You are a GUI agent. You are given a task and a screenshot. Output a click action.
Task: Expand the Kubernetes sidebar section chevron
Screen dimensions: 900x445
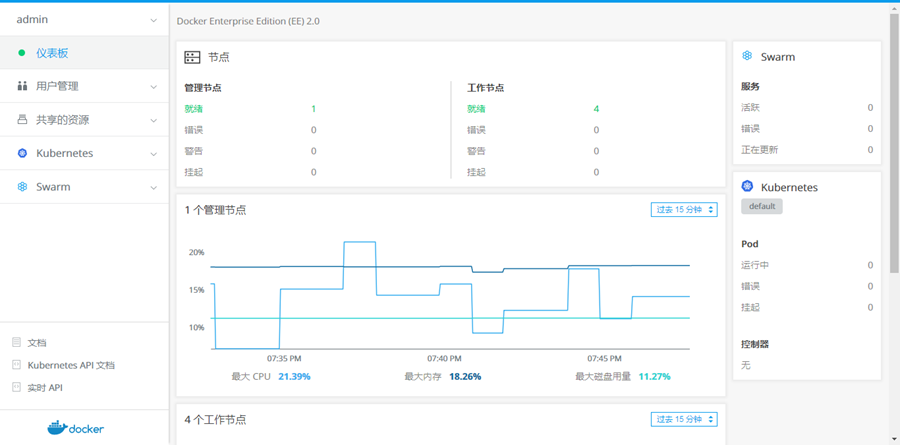pyautogui.click(x=153, y=154)
